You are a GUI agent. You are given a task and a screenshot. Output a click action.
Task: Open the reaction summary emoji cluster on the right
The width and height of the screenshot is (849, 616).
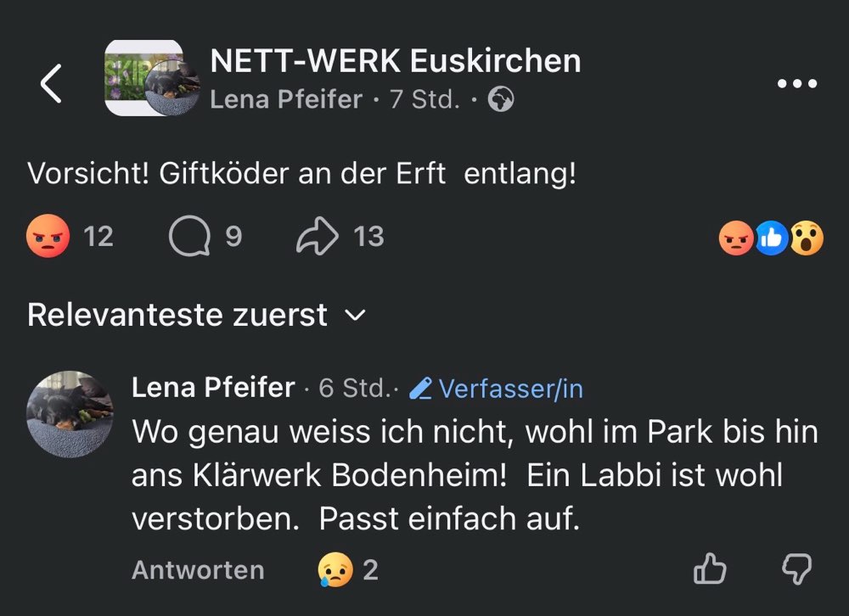771,238
